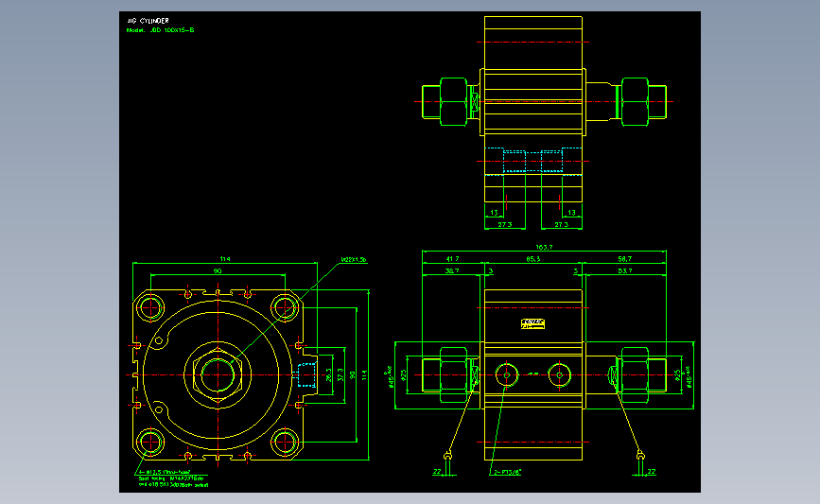
Task: Select the Model JGD 100x15-B label
Action: (x=160, y=30)
